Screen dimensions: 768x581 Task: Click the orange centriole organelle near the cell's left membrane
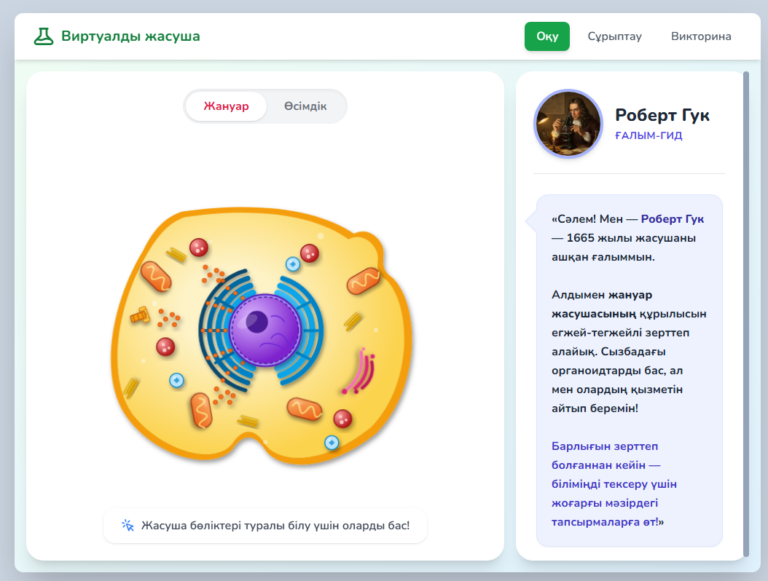140,315
